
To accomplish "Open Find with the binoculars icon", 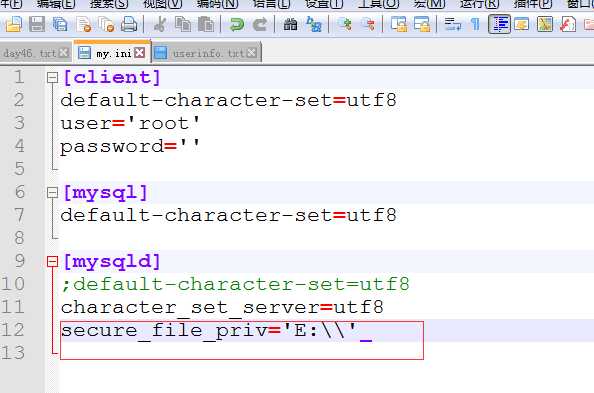I will tap(291, 24).
